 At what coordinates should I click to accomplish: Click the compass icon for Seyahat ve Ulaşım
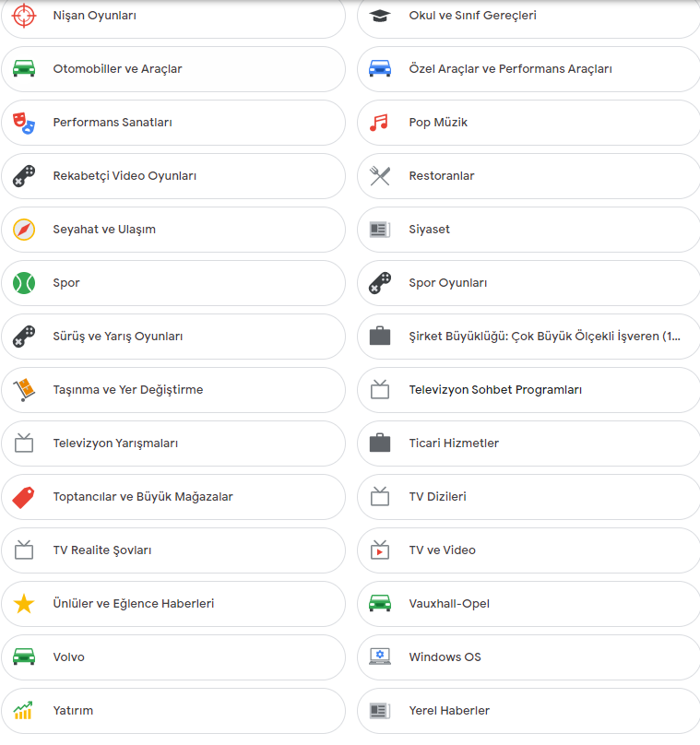pyautogui.click(x=24, y=230)
